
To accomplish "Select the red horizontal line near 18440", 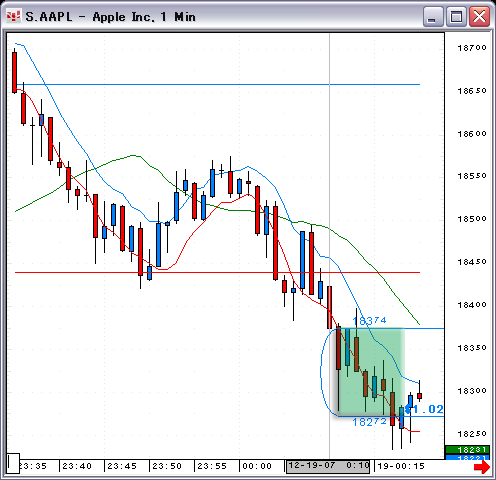I will (217, 272).
